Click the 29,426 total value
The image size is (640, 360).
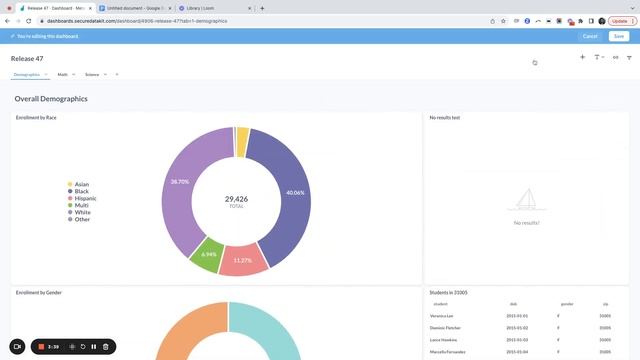tap(236, 199)
